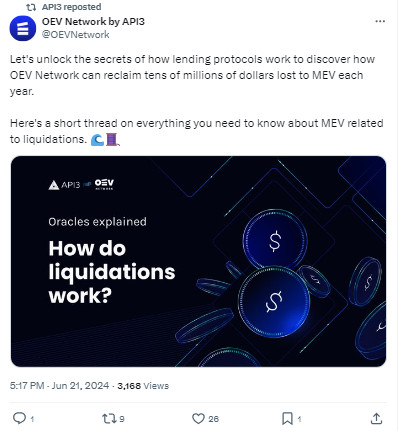
Task: Click the large dollar coin in the image
Action: coord(274,302)
